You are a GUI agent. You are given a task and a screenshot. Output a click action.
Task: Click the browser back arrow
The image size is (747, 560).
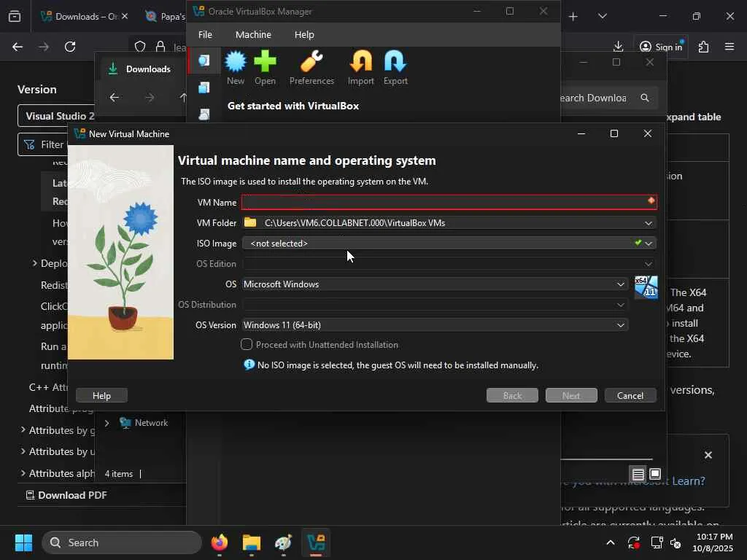[18, 47]
